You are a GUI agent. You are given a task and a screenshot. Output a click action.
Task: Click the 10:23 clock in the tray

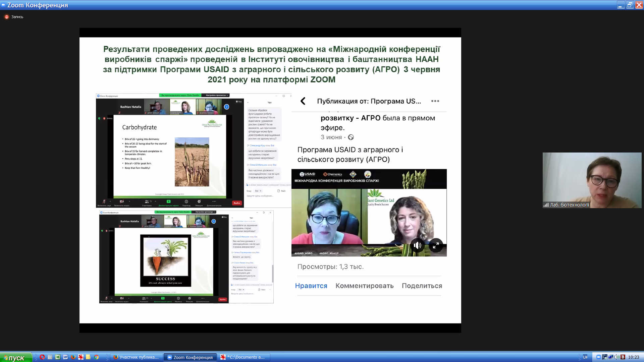pyautogui.click(x=633, y=357)
